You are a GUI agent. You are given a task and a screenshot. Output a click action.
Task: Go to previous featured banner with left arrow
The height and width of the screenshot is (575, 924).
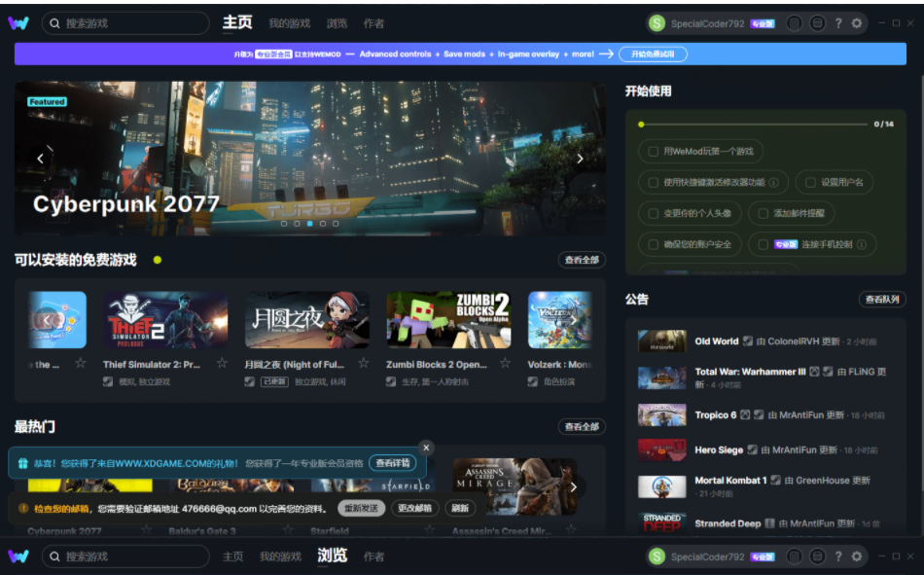coord(40,158)
